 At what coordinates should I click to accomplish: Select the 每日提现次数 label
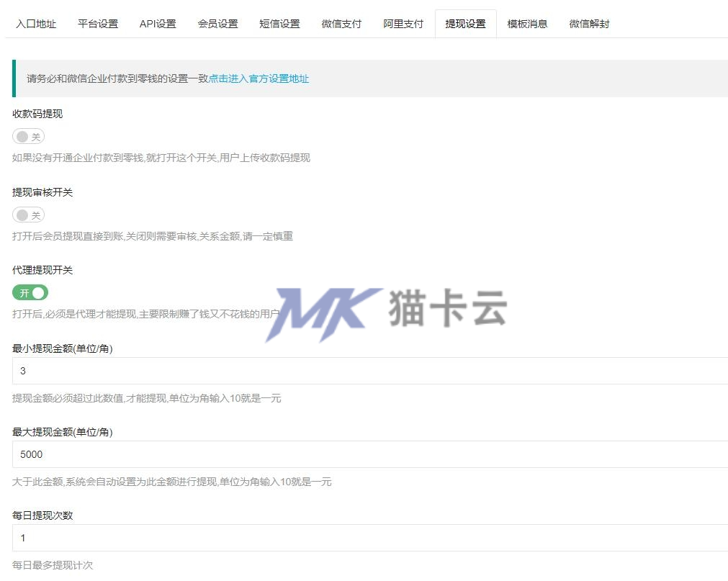42,515
